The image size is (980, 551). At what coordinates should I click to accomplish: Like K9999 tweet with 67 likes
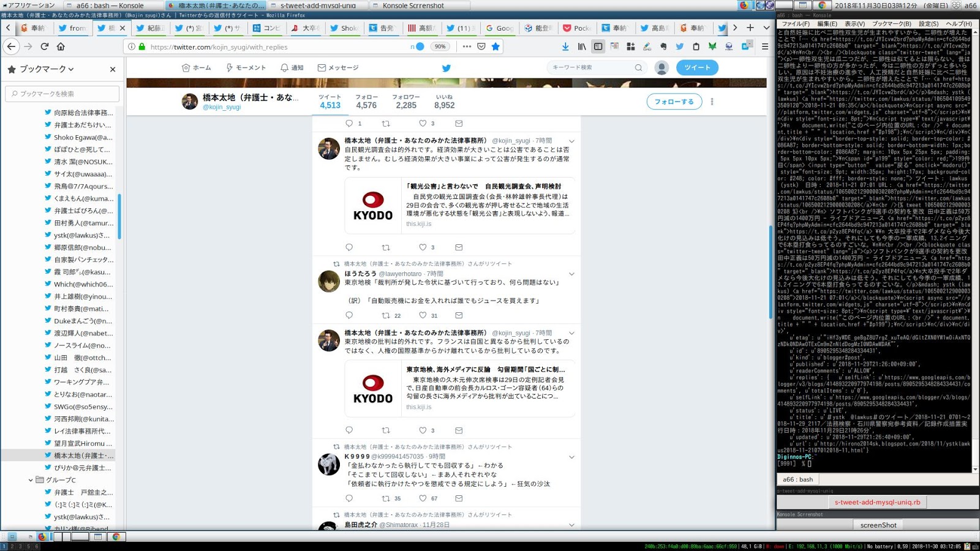[423, 498]
